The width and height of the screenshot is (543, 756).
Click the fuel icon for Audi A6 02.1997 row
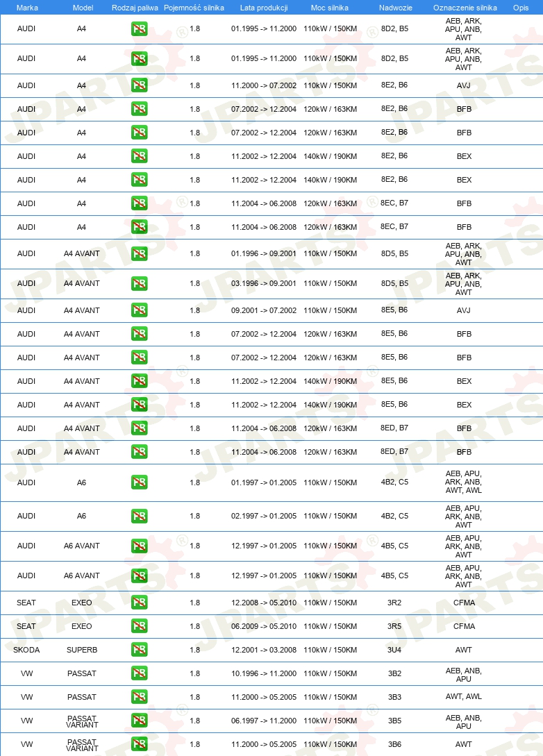pos(140,516)
